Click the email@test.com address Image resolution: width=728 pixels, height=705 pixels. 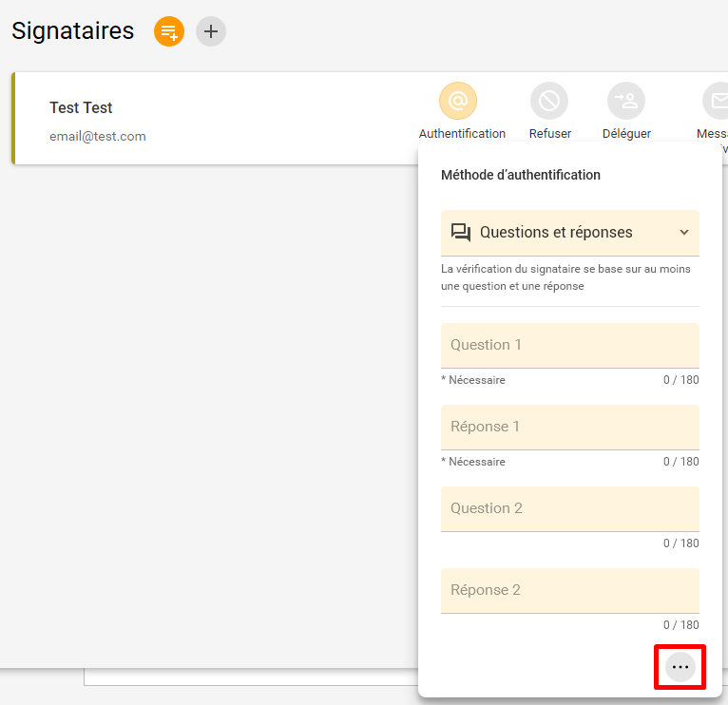click(98, 136)
